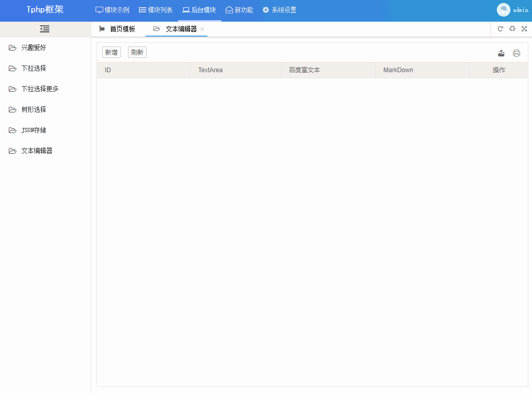Open the 模块列表 top menu
Screen dimensions: 532x393
pos(156,10)
